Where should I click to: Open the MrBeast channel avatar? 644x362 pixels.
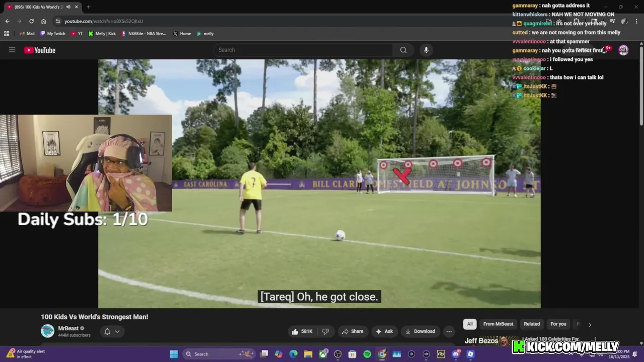pyautogui.click(x=47, y=331)
